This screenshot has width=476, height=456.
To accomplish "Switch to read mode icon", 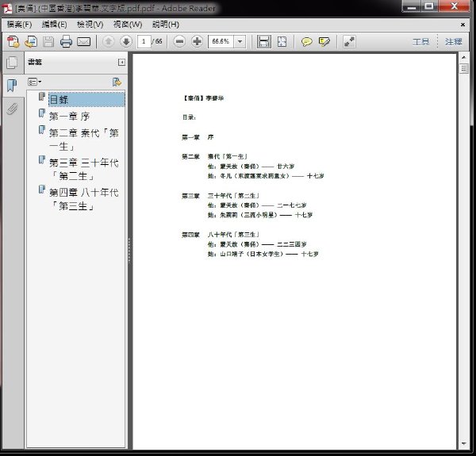I will point(349,41).
